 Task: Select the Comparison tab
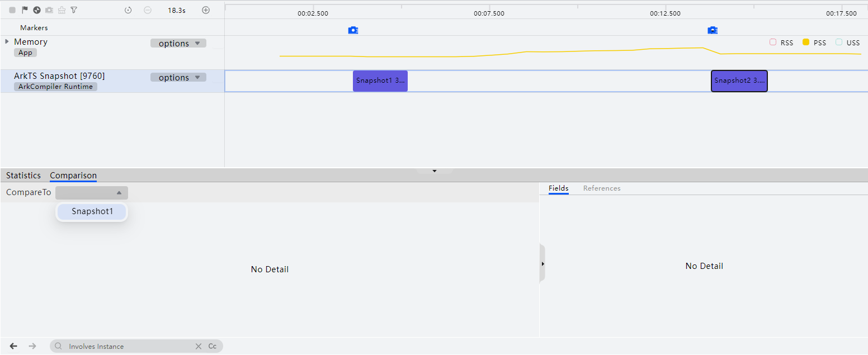coord(73,176)
